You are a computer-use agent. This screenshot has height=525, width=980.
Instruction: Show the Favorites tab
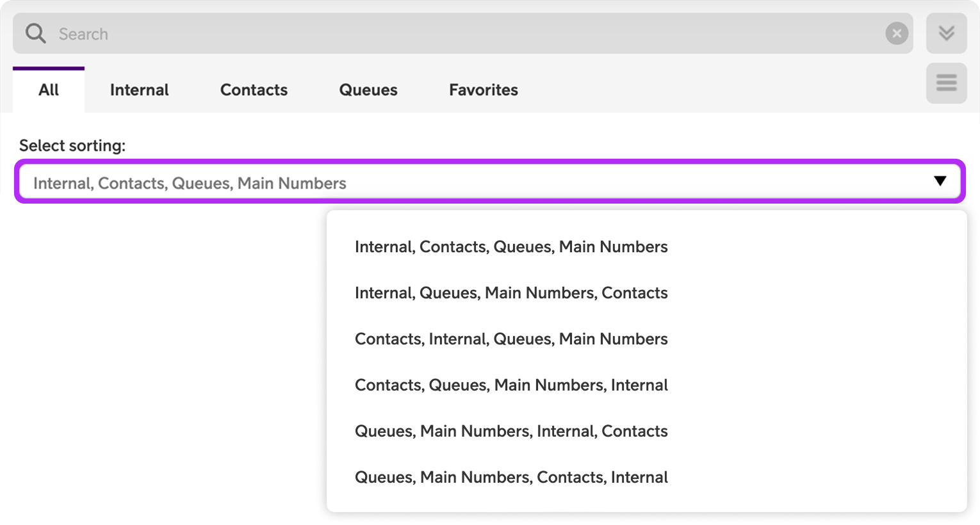tap(484, 90)
